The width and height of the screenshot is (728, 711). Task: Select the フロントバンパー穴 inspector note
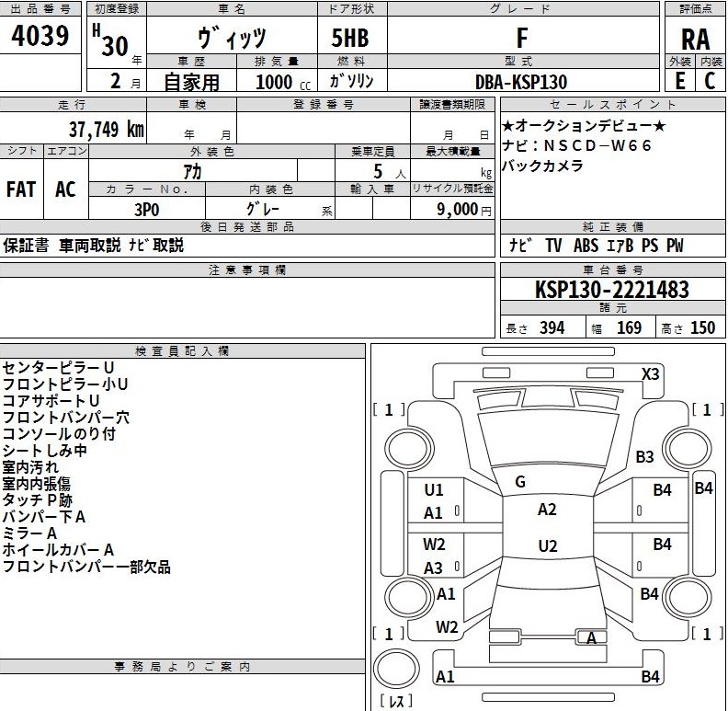point(65,418)
